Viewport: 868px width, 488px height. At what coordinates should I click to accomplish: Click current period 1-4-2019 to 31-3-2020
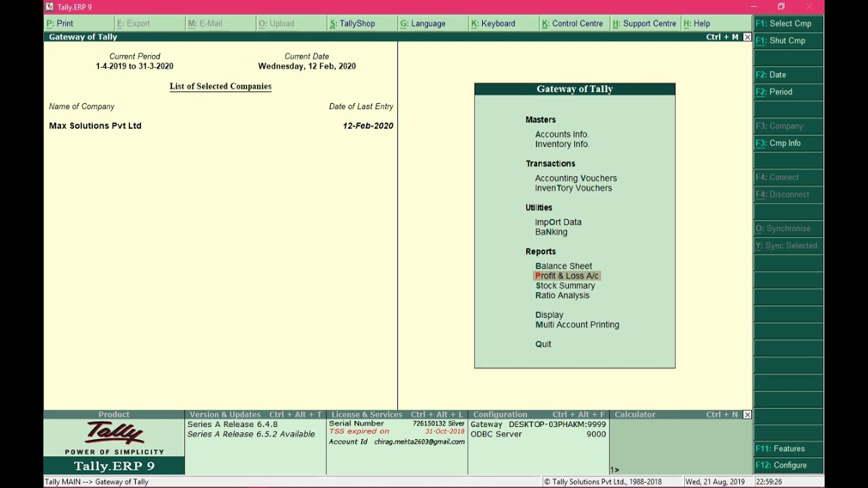click(x=134, y=66)
